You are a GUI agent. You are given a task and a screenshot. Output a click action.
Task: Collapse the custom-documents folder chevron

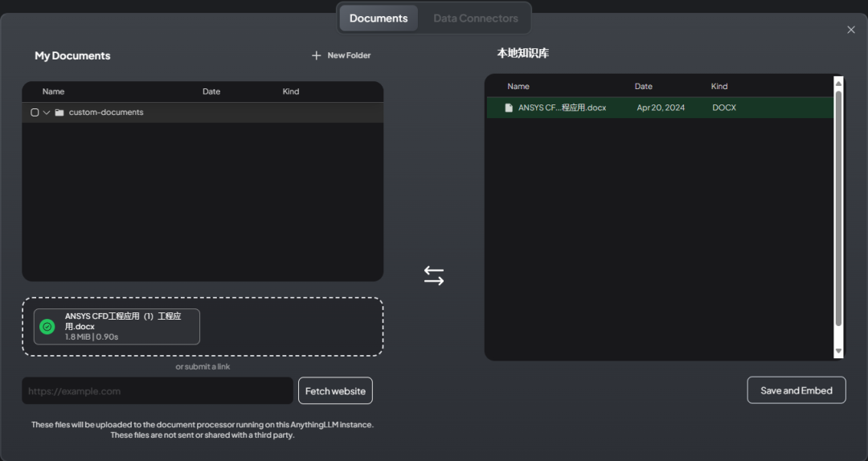coord(47,112)
